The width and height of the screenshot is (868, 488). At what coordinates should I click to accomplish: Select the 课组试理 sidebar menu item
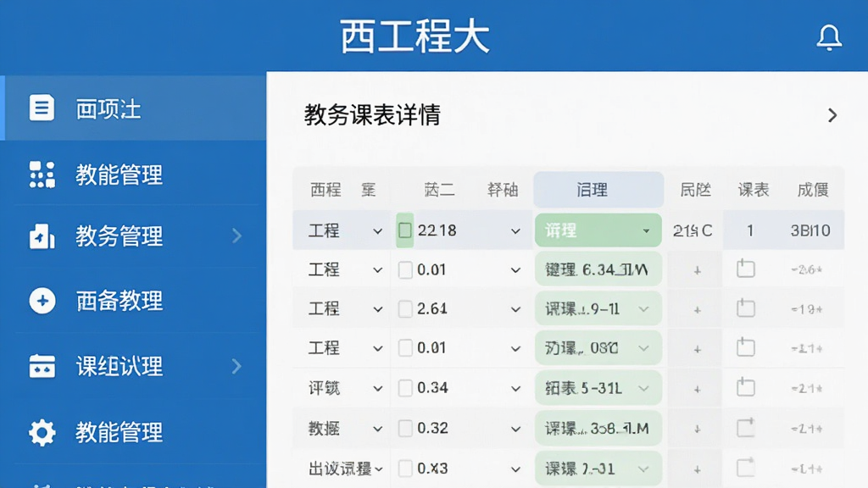133,366
